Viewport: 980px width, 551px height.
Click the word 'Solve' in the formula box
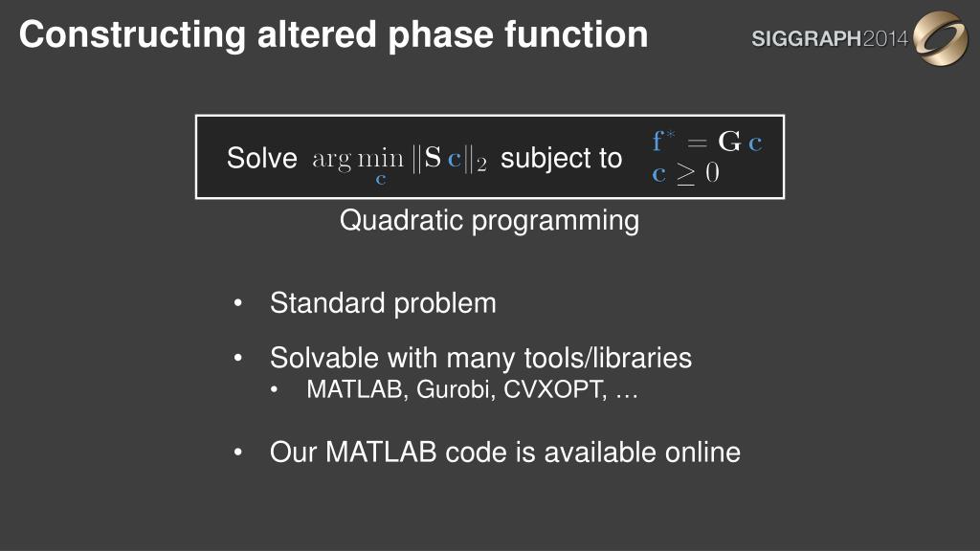262,158
